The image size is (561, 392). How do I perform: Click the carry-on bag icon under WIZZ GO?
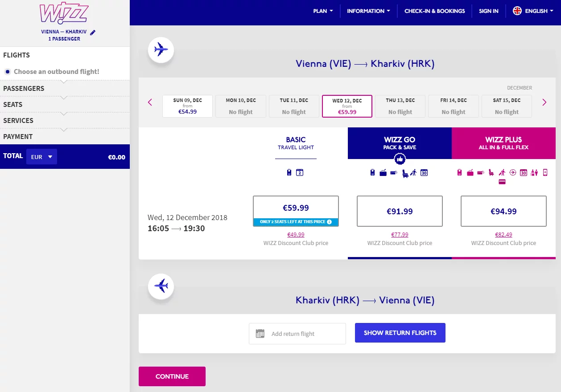[x=372, y=172]
